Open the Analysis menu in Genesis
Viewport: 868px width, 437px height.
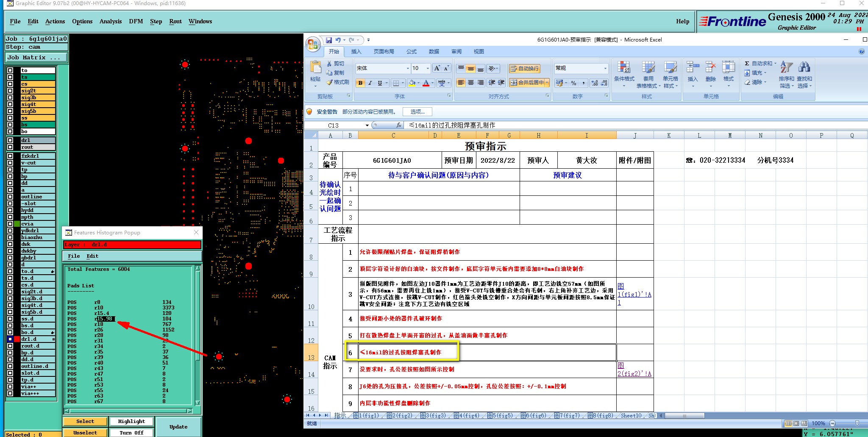(x=111, y=21)
